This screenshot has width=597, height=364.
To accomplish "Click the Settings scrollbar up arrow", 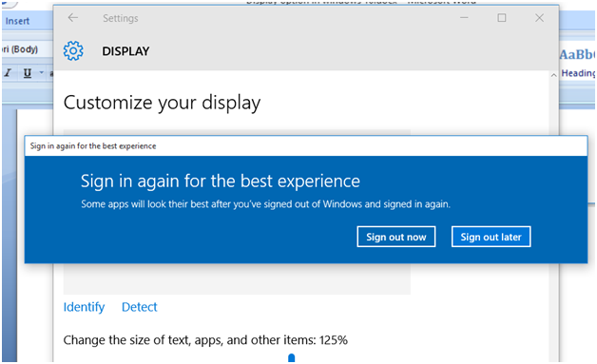I will click(553, 75).
